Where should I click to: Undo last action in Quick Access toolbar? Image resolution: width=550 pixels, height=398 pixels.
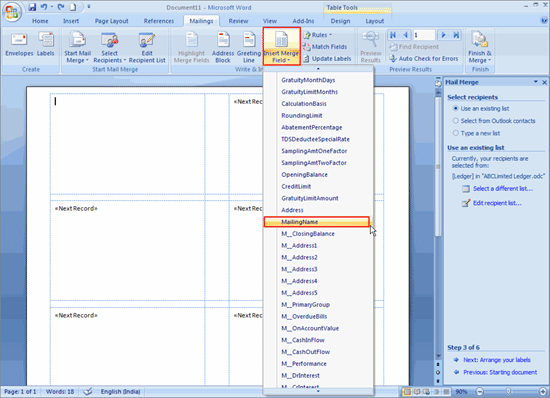44,7
